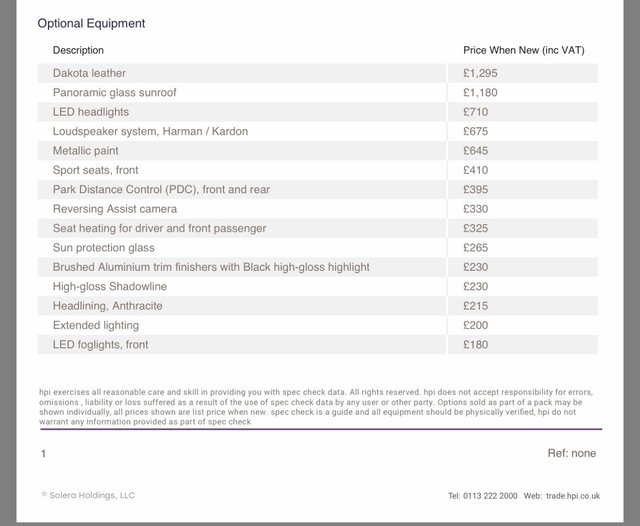Click the £200 Extended lighting price

point(475,325)
